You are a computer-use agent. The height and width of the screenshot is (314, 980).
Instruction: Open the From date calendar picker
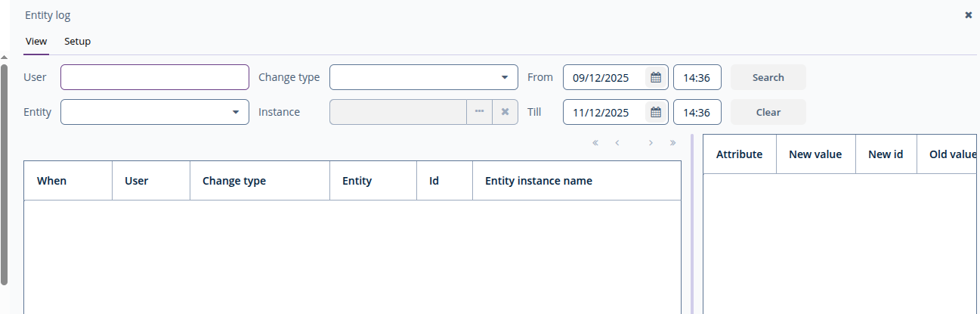[656, 77]
